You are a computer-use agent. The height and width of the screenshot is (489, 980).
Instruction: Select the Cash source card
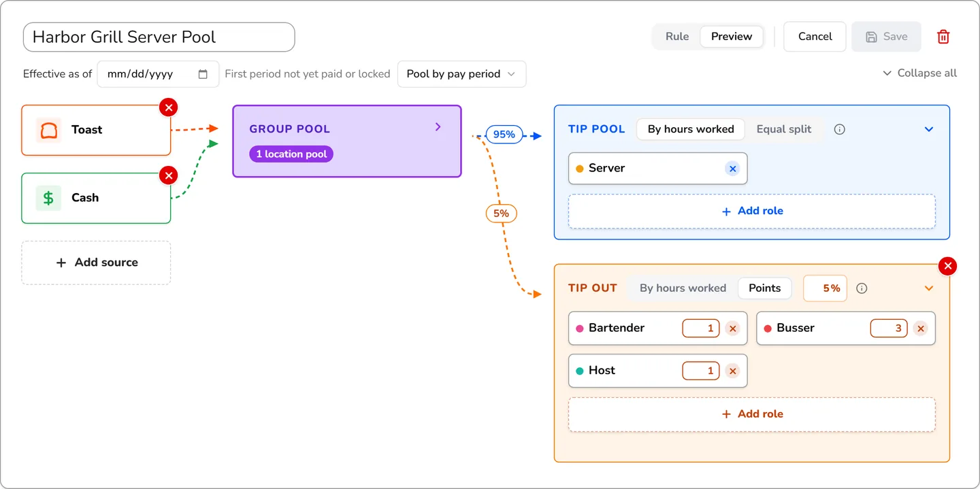coord(96,198)
